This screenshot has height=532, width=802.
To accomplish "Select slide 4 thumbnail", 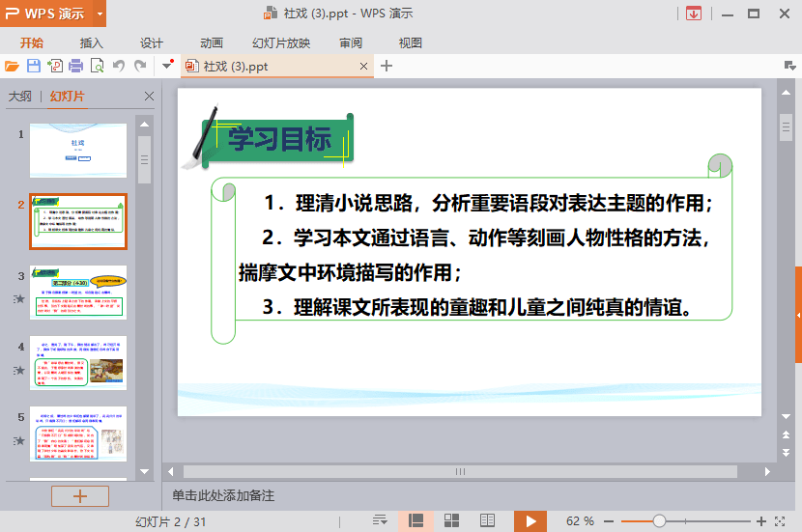I will tap(78, 363).
